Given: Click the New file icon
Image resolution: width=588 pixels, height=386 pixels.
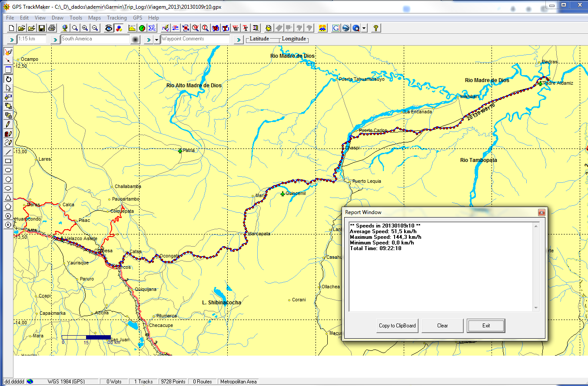Looking at the screenshot, I should coord(12,28).
